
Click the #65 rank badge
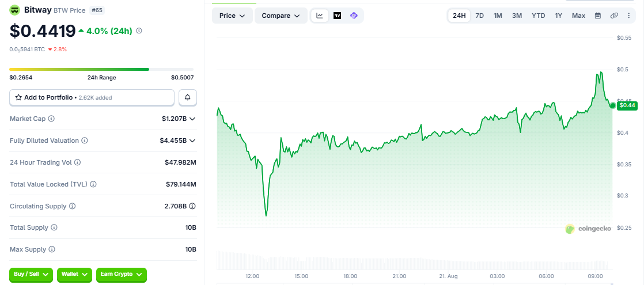click(97, 10)
